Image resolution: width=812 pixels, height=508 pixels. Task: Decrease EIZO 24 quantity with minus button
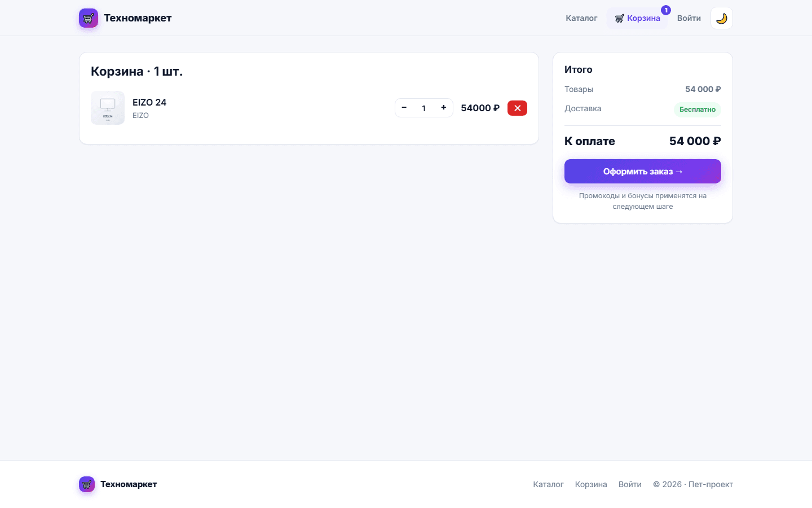(x=404, y=108)
